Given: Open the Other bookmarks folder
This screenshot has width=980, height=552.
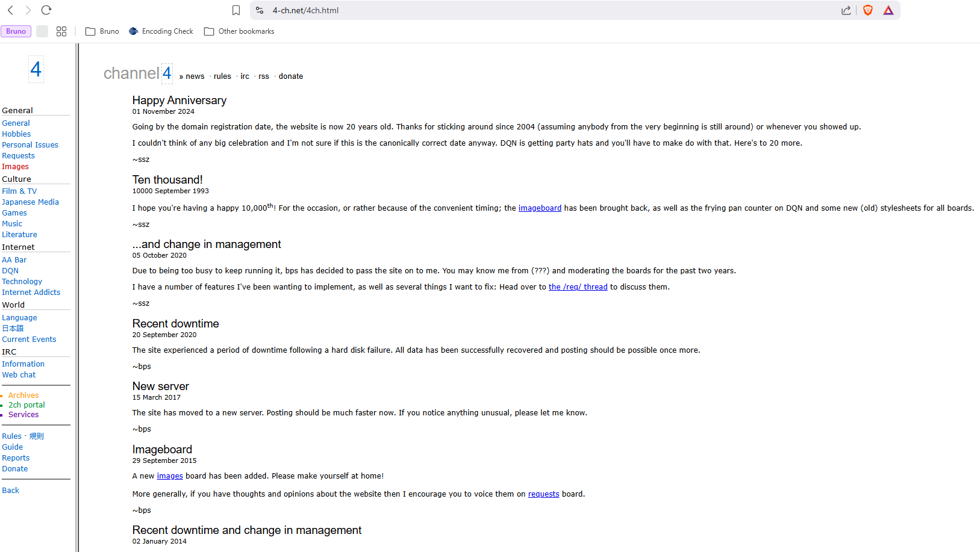Looking at the screenshot, I should tap(239, 31).
